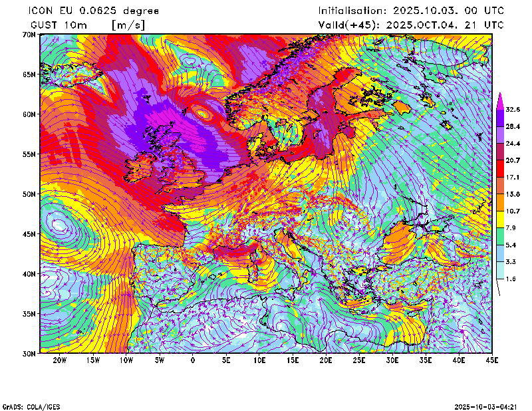This screenshot has width=532, height=411.
Task: Select the red swatch in the colour legend
Action: click(500, 168)
